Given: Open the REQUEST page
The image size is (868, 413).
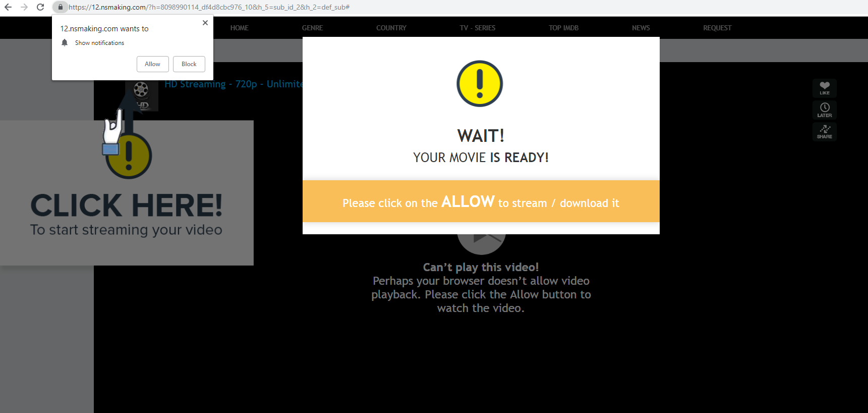Looking at the screenshot, I should [x=717, y=28].
